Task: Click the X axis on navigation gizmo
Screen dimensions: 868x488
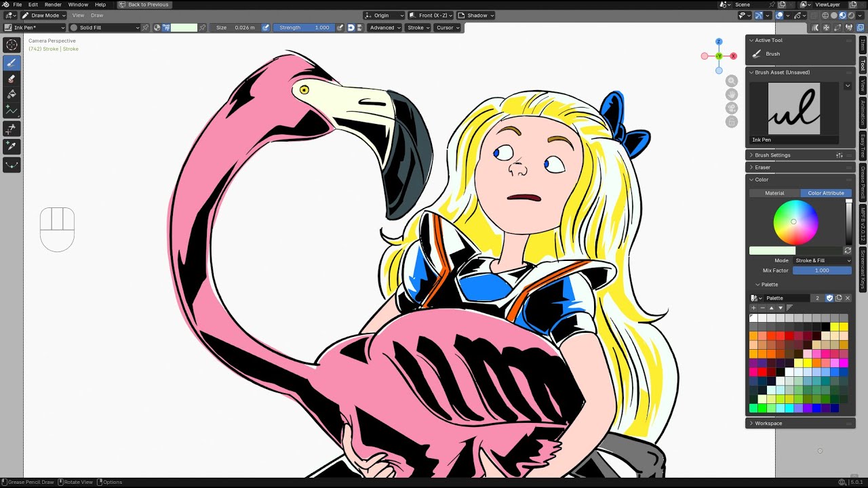Action: tap(733, 56)
